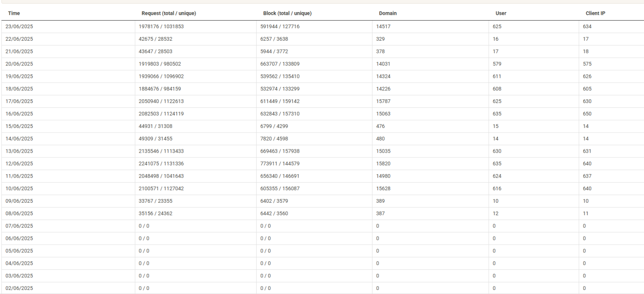Screen dimensions: 644x294
Task: Select the 02/06/2025 date cell
Action: click(19, 289)
